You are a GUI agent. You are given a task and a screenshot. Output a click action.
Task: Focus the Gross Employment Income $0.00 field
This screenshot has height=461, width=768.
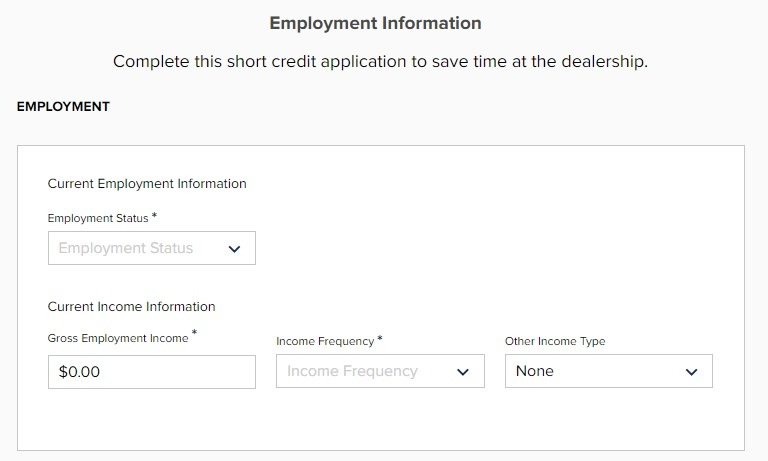152,372
